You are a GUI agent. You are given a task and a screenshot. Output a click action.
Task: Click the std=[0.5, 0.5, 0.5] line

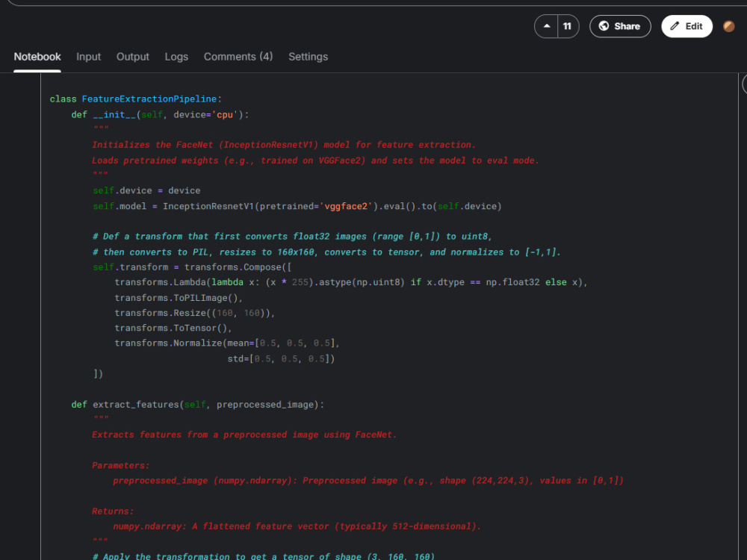281,359
